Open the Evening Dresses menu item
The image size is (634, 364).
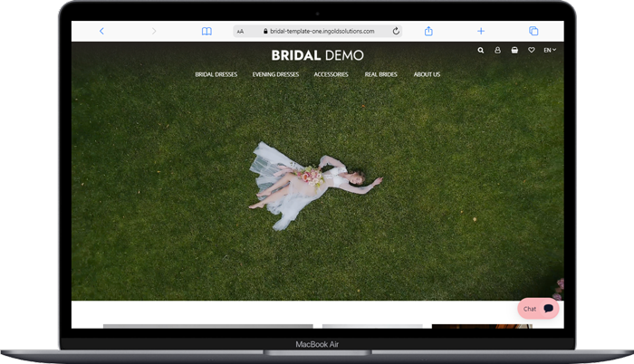click(x=275, y=74)
